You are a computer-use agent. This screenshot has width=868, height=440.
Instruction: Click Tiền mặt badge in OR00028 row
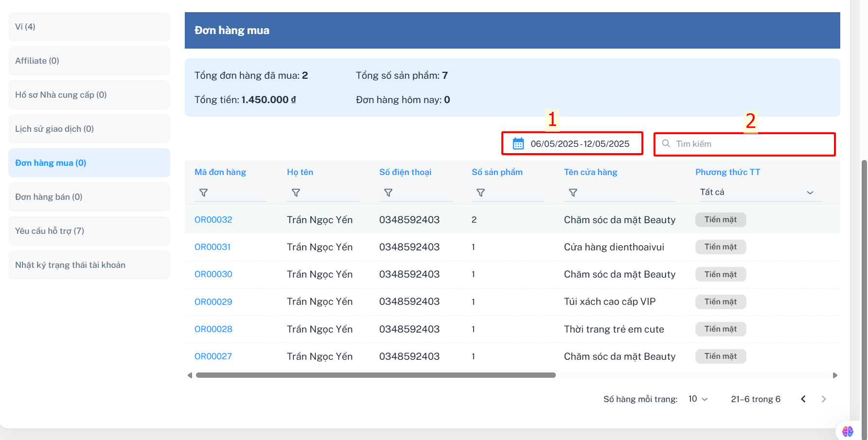721,329
